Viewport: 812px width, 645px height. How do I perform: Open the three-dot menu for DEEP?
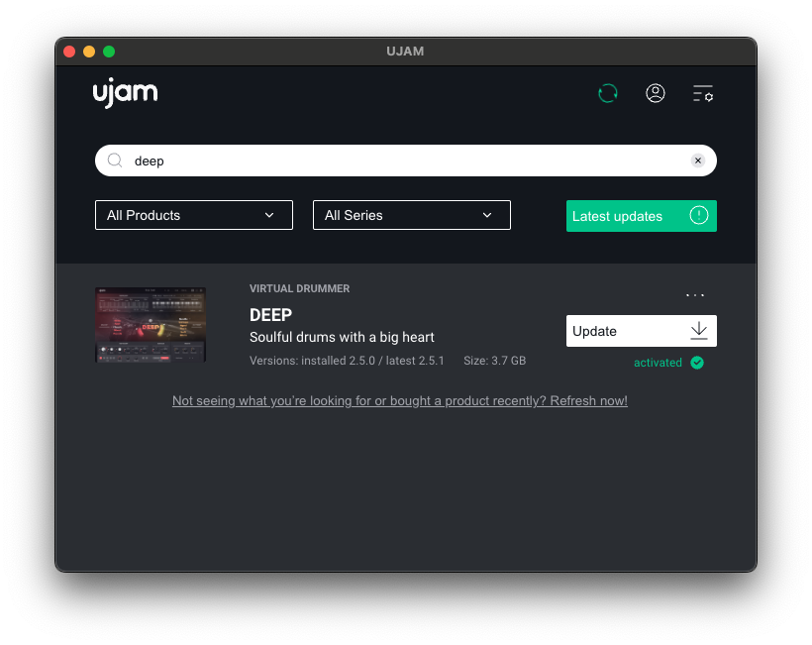[695, 295]
